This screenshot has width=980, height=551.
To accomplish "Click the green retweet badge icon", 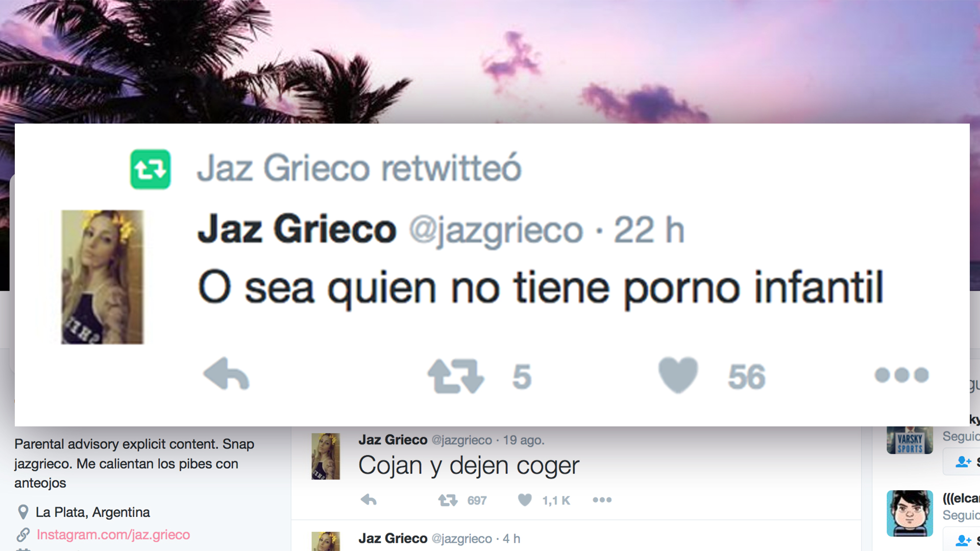I will pyautogui.click(x=151, y=169).
